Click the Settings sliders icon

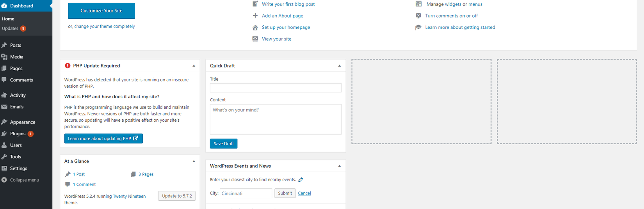4,168
